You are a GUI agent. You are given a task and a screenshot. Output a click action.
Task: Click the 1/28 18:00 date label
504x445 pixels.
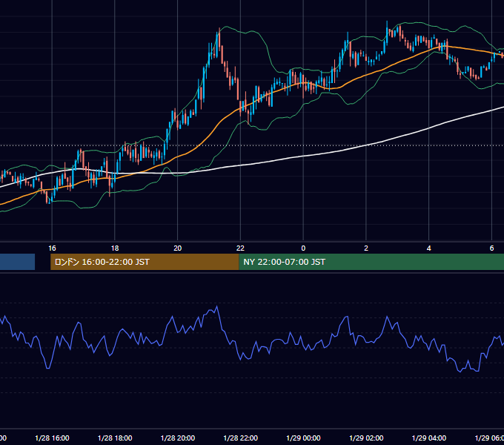115,438
